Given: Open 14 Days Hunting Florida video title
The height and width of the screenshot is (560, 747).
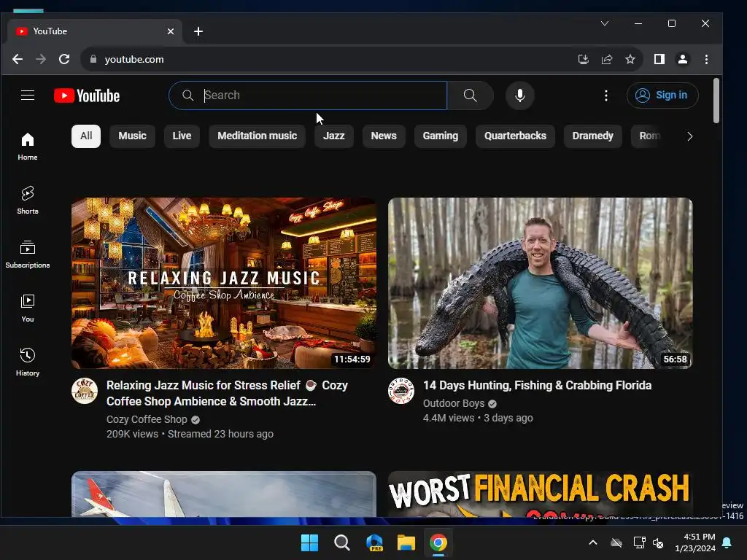Looking at the screenshot, I should [538, 385].
